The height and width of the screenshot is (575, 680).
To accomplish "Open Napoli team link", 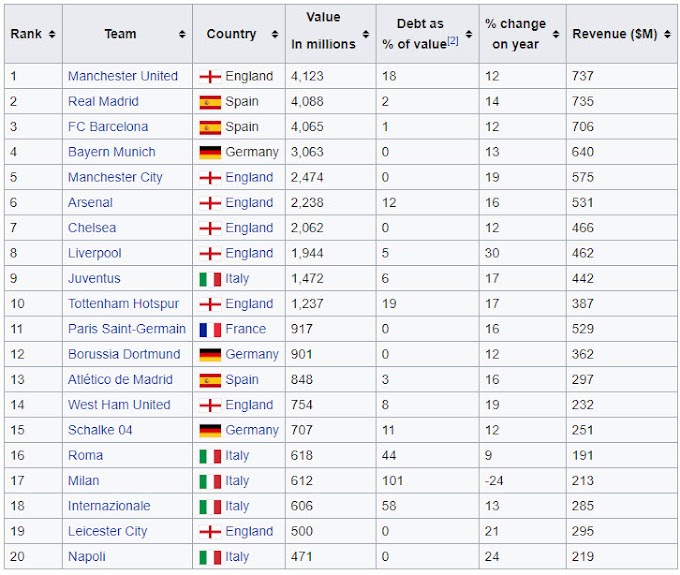I will click(87, 556).
